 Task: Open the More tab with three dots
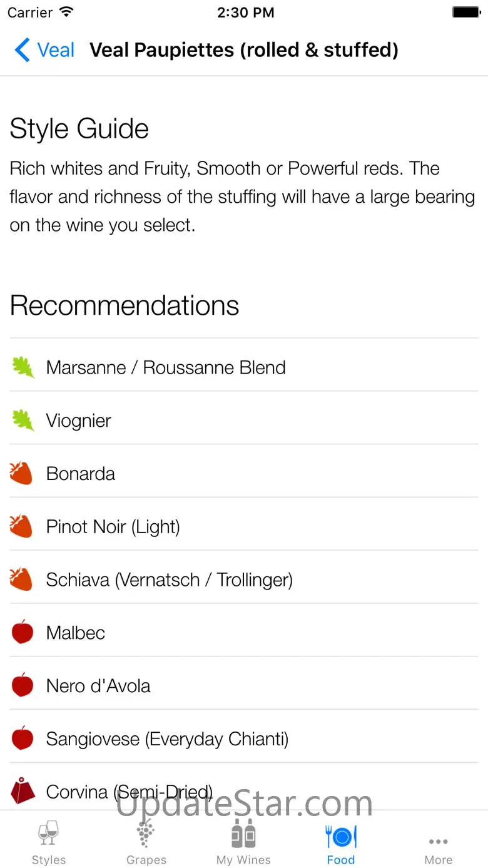[439, 843]
